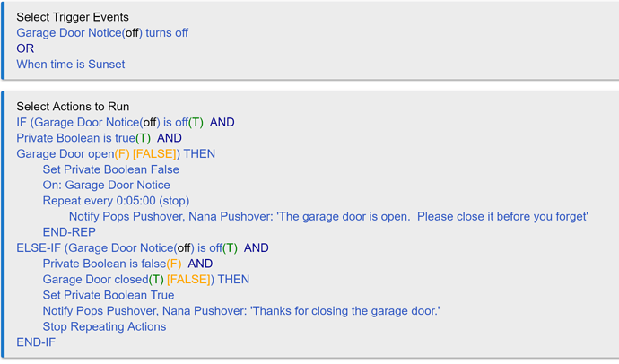Edit the 'garage door is open' notify action

point(328,216)
